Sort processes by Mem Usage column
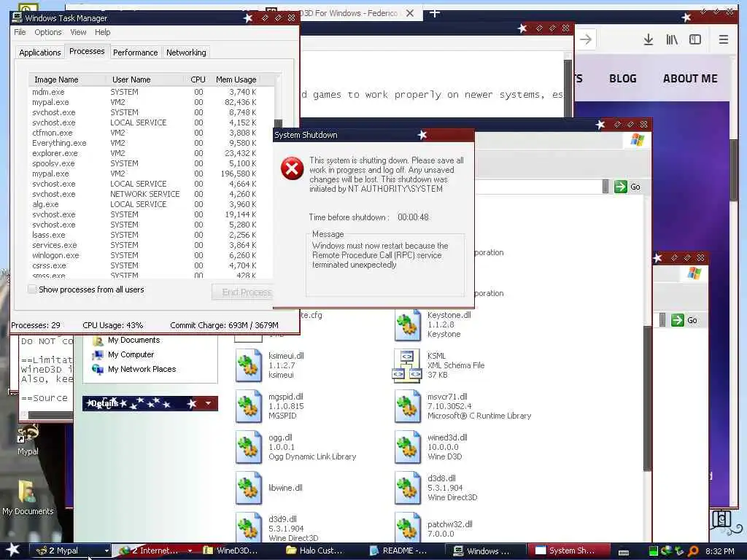 pyautogui.click(x=236, y=79)
